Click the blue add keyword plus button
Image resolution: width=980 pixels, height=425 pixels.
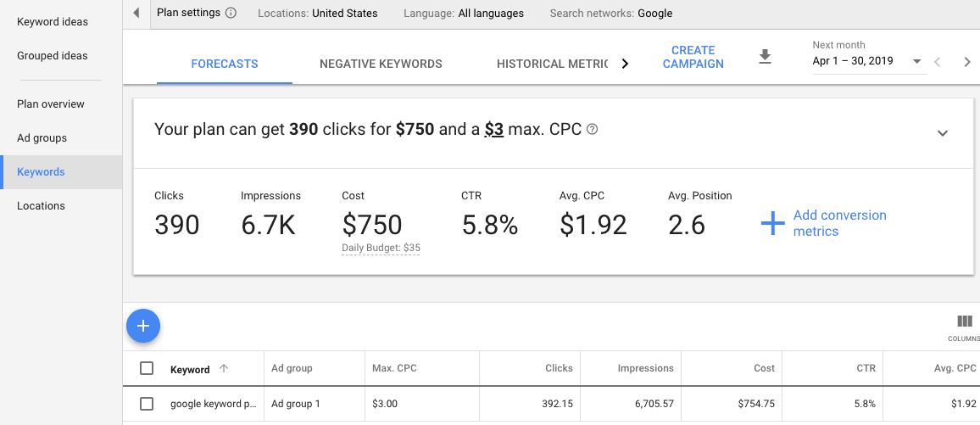(143, 326)
